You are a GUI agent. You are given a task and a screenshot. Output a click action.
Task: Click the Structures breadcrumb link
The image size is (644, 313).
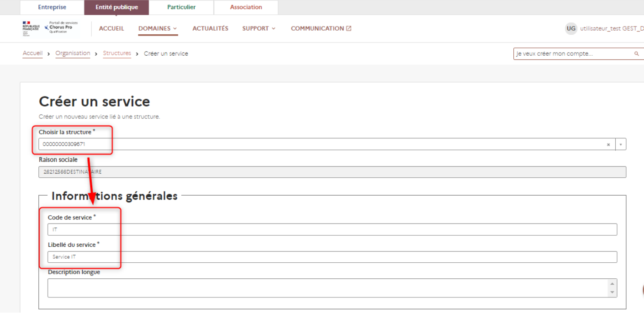117,53
